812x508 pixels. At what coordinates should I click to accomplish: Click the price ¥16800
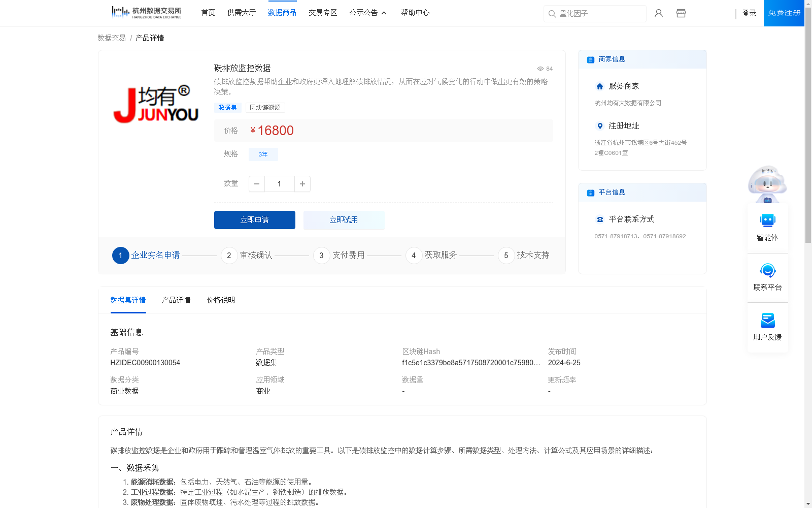(x=272, y=131)
